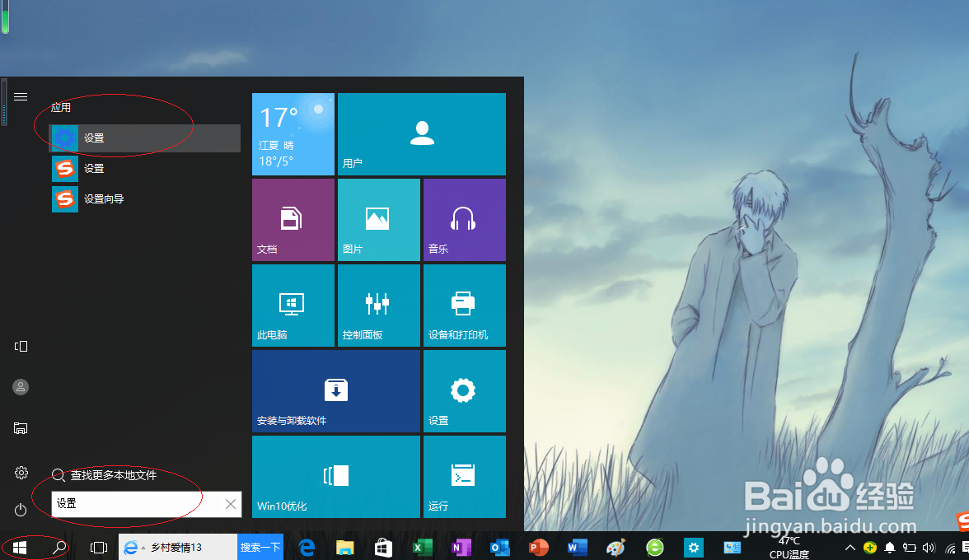
Task: Open the 音乐 tile
Action: (464, 220)
